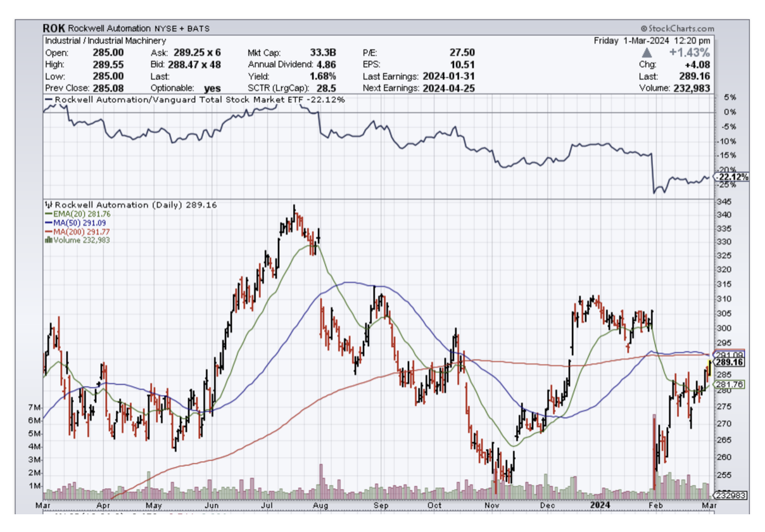Viewport: 765px width, 532px height.
Task: Click the Next Earnings date 2024-04-25
Action: coord(450,88)
